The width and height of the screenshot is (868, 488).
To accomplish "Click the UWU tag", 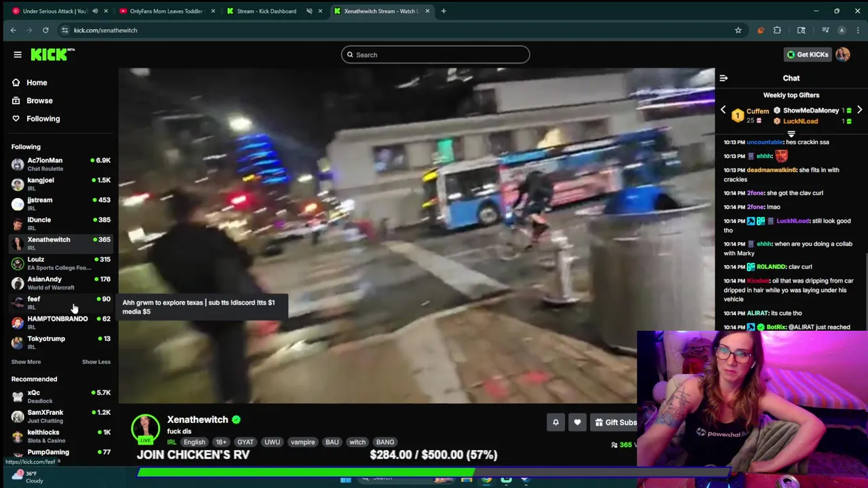I will (272, 443).
